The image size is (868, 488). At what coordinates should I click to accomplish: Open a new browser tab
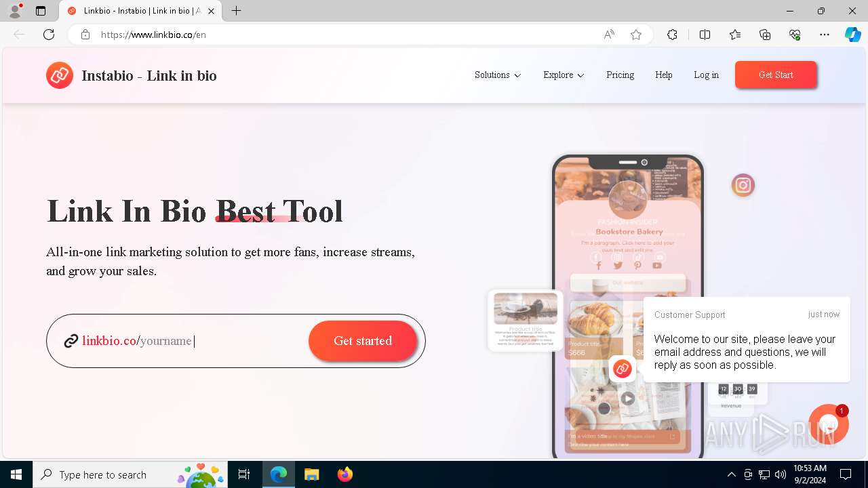(x=236, y=11)
